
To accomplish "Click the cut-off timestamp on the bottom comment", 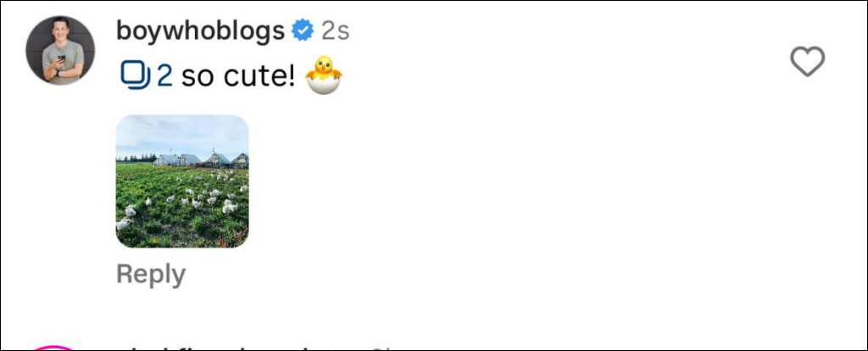I will click(x=379, y=348).
